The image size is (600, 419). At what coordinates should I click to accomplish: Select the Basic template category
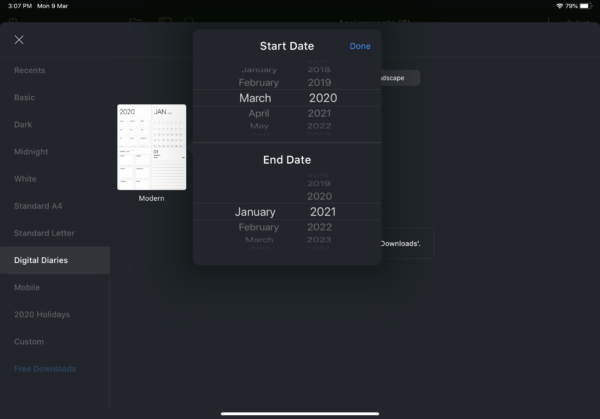click(24, 98)
